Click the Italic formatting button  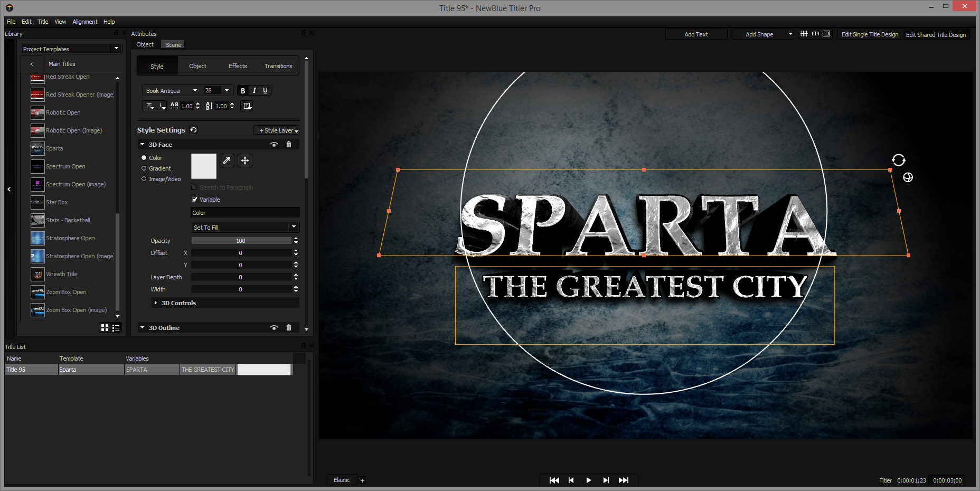pos(254,91)
